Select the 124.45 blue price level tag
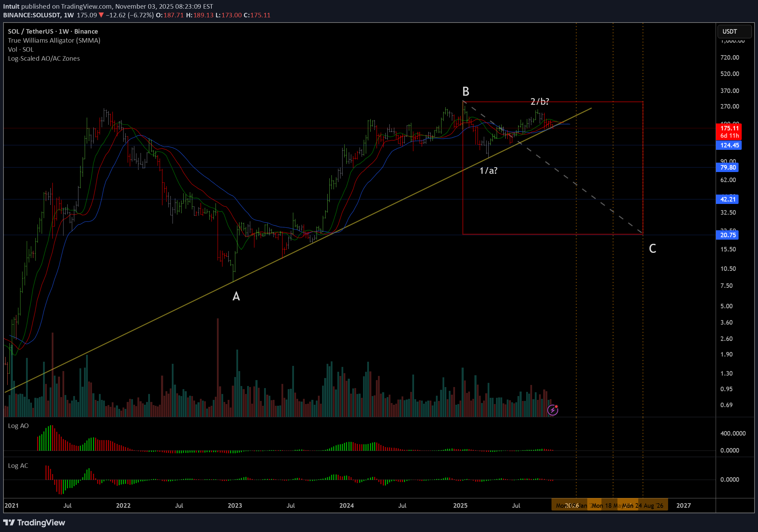The width and height of the screenshot is (758, 532). point(729,145)
